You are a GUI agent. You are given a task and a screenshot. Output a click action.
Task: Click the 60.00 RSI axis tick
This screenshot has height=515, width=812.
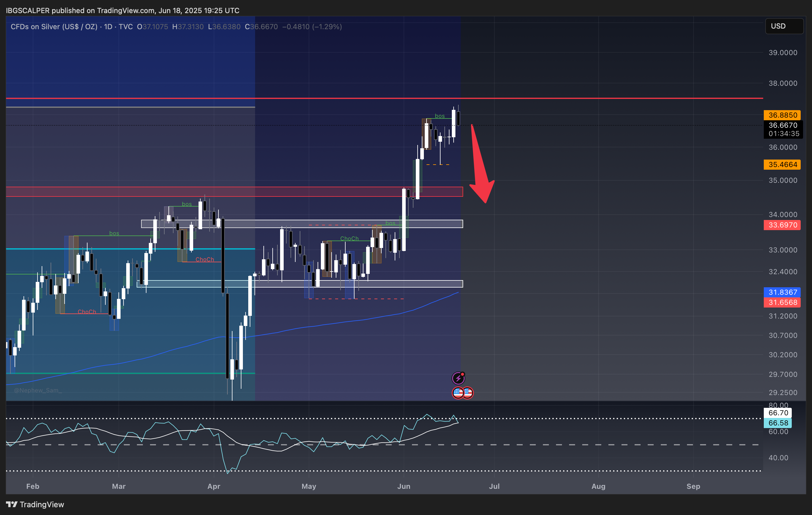click(778, 432)
